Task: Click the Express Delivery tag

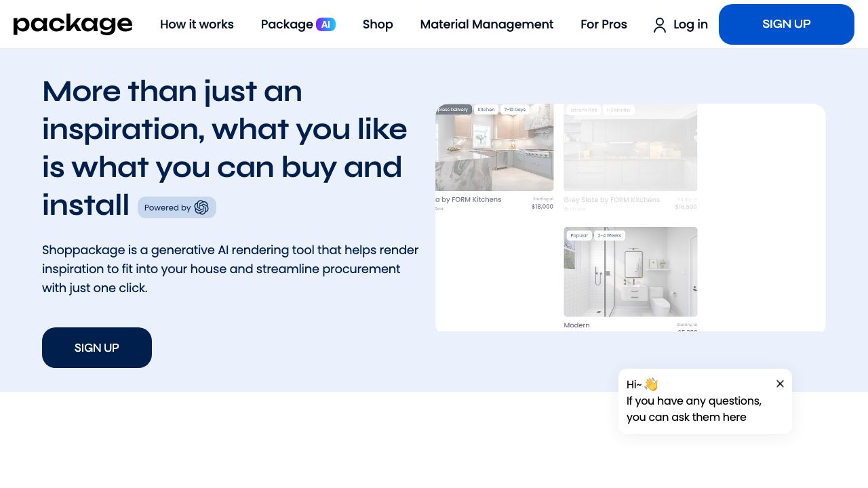Action: 453,109
